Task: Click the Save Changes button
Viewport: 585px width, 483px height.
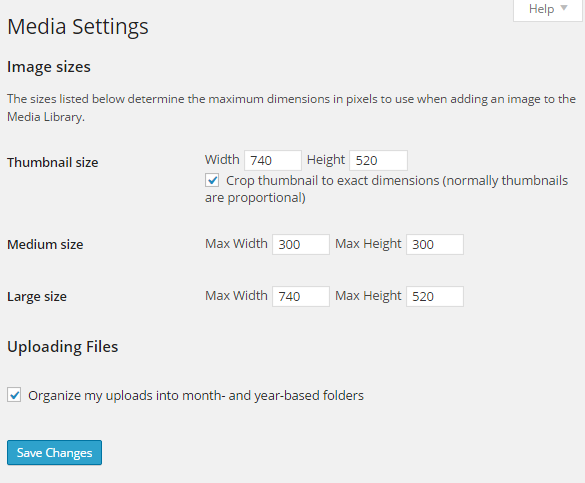Action: 54,452
